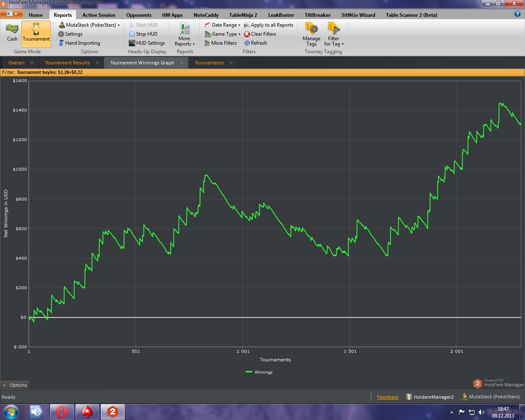Open the Date Range filter dropdown

(222, 25)
